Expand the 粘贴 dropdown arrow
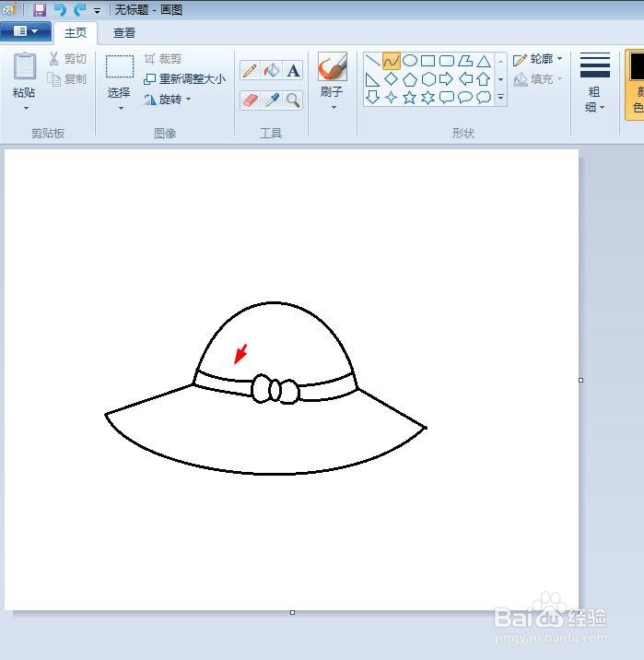Viewport: 644px width, 660px height. tap(26, 108)
